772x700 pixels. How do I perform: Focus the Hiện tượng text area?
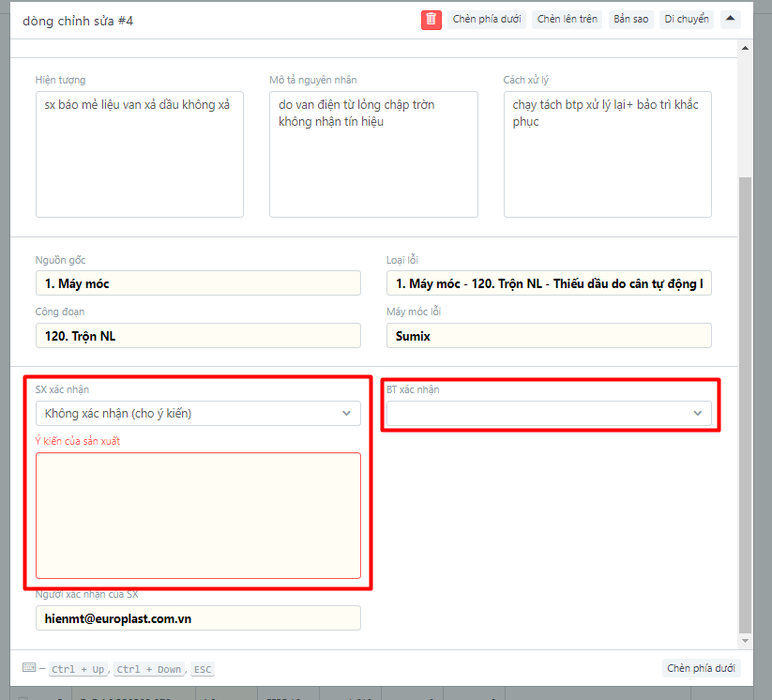[140, 154]
